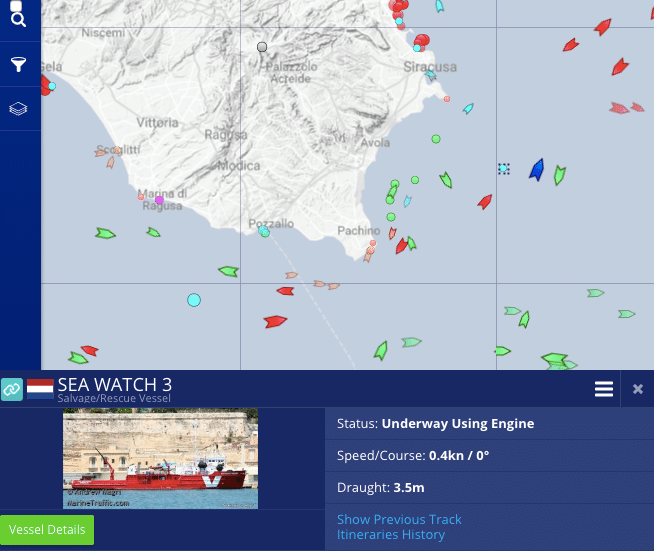Viewport: 654px width, 551px height.
Task: Click the large cyan circle southwest of Pozzallo
Action: click(194, 300)
